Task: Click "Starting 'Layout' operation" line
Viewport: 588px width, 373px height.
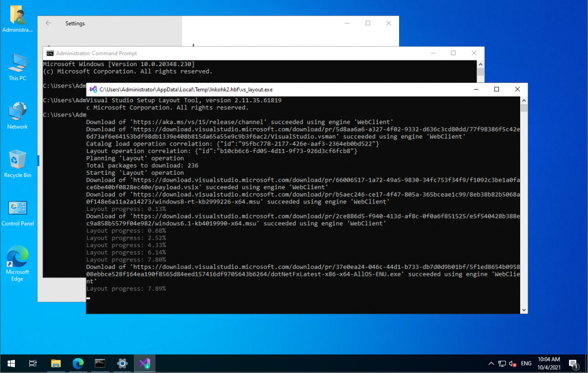Action: (x=135, y=172)
